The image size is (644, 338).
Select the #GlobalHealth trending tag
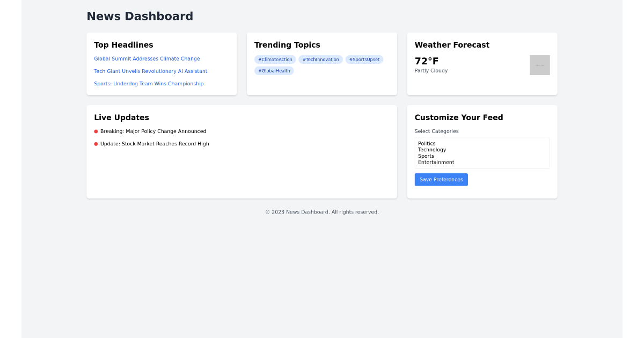click(x=274, y=70)
